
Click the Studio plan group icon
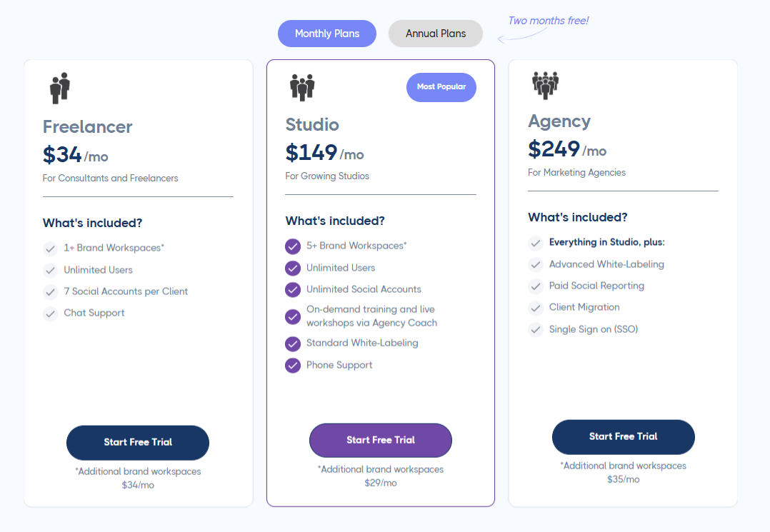(x=302, y=86)
